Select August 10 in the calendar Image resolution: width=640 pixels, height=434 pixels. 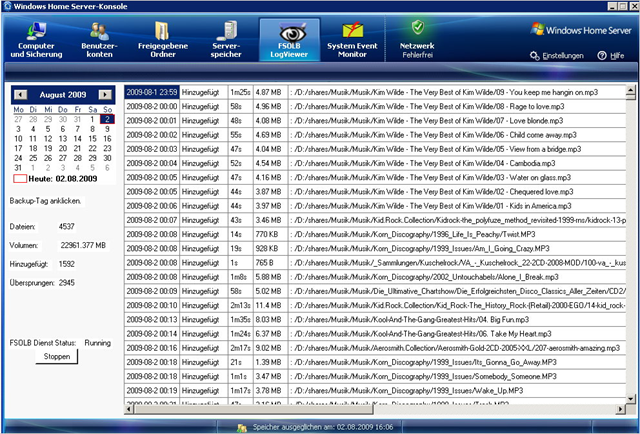[x=18, y=139]
